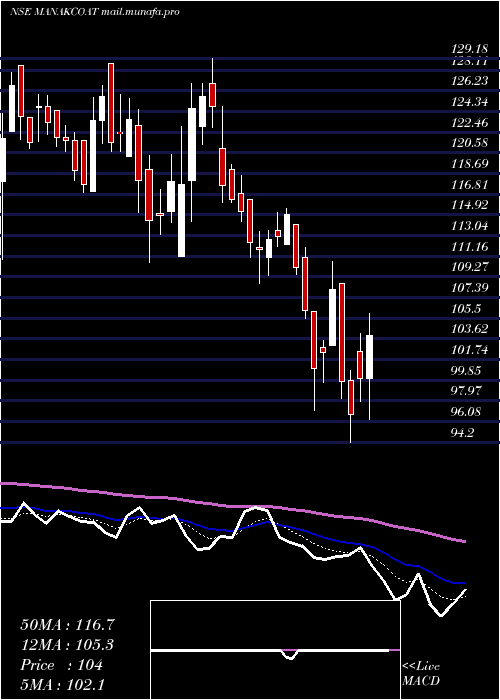
Task: Click the 96.08 price axis label
Action: click(x=464, y=412)
